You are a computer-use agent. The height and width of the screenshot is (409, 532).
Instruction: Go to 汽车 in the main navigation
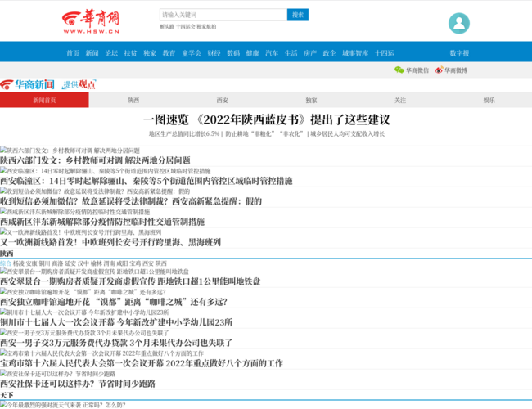[272, 53]
